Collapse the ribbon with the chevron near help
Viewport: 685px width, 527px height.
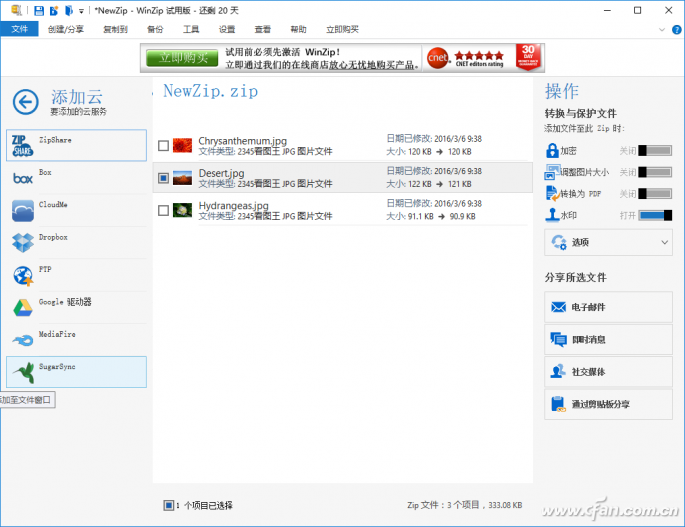click(x=662, y=30)
